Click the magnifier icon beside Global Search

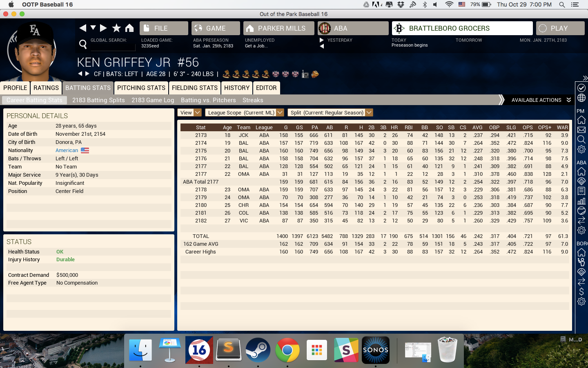pyautogui.click(x=83, y=44)
